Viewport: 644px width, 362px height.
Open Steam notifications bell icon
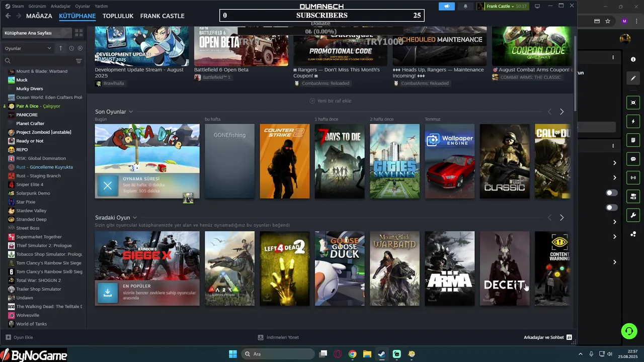pos(465,6)
